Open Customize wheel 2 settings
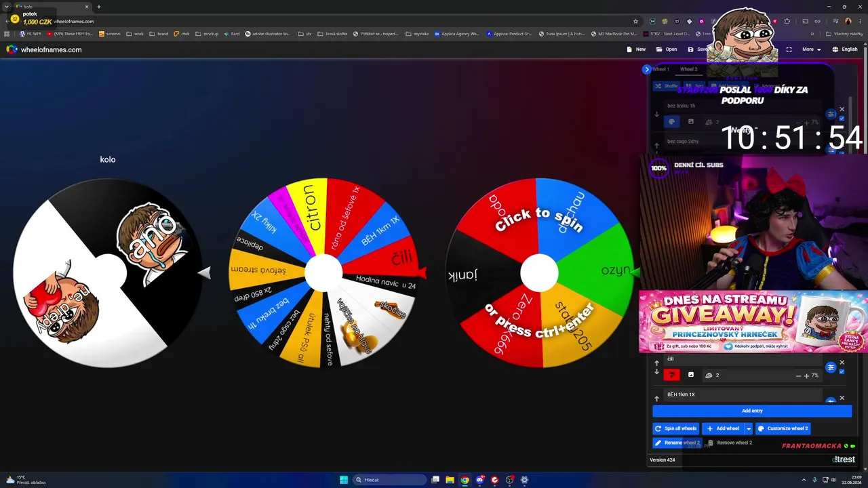The image size is (868, 488). [x=783, y=428]
